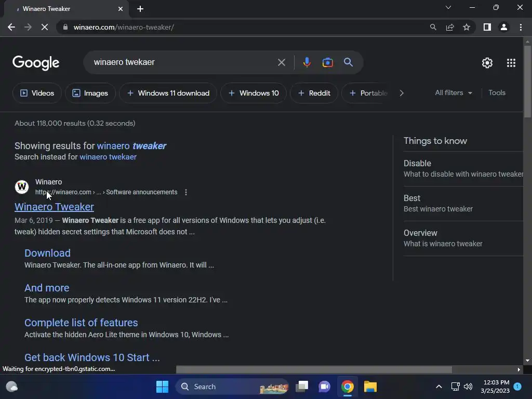Open Get back Windows 10 Start link
Image resolution: width=532 pixels, height=399 pixels.
92,357
